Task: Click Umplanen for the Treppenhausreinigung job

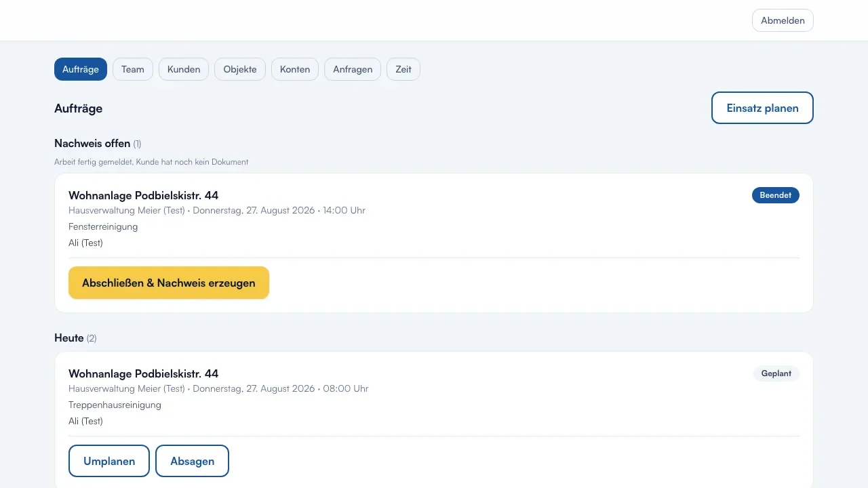Action: coord(109,461)
